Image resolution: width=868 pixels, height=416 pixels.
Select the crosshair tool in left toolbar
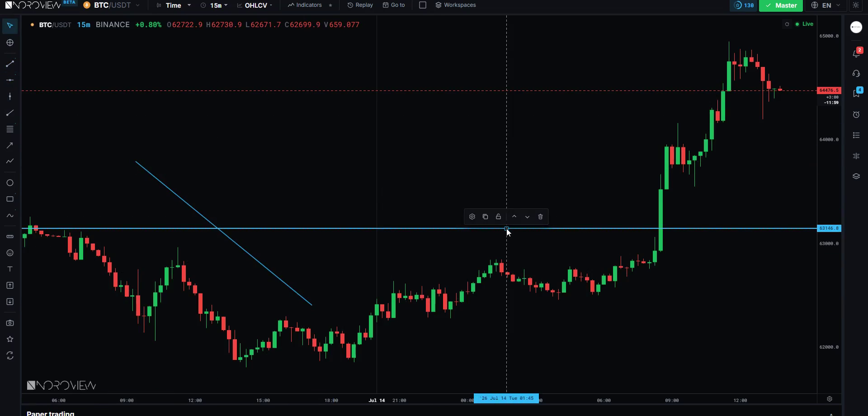point(10,43)
